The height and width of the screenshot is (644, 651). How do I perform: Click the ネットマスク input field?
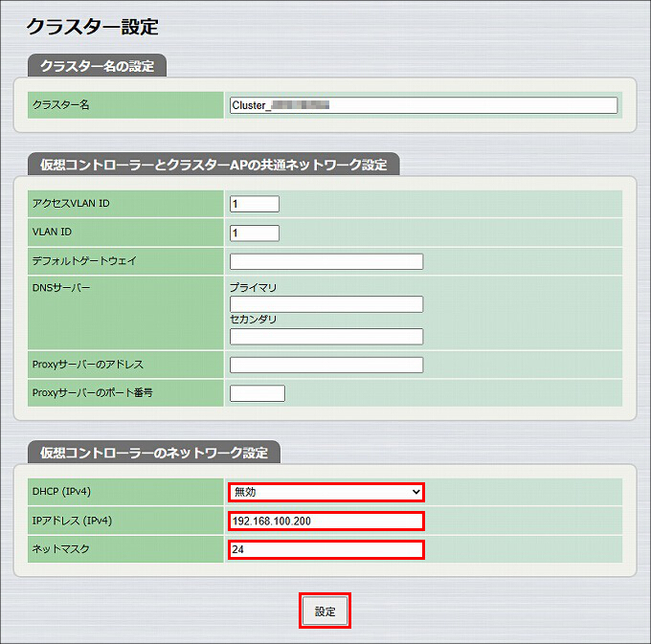coord(325,549)
